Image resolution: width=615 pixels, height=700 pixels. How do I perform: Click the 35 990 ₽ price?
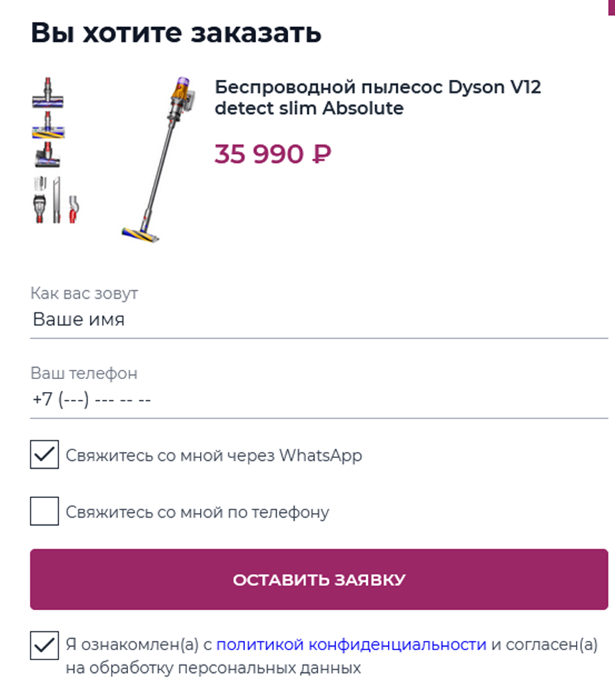[x=273, y=154]
